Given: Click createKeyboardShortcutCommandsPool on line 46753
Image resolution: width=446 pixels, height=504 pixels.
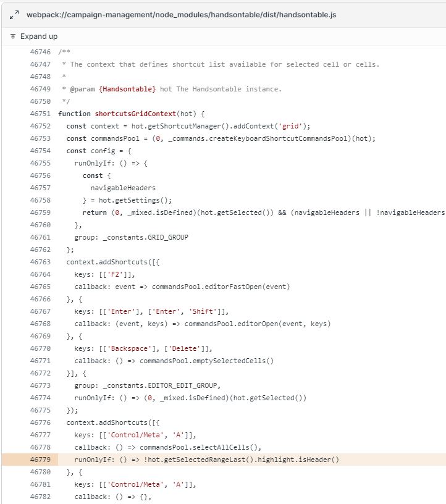Looking at the screenshot, I should tap(279, 138).
